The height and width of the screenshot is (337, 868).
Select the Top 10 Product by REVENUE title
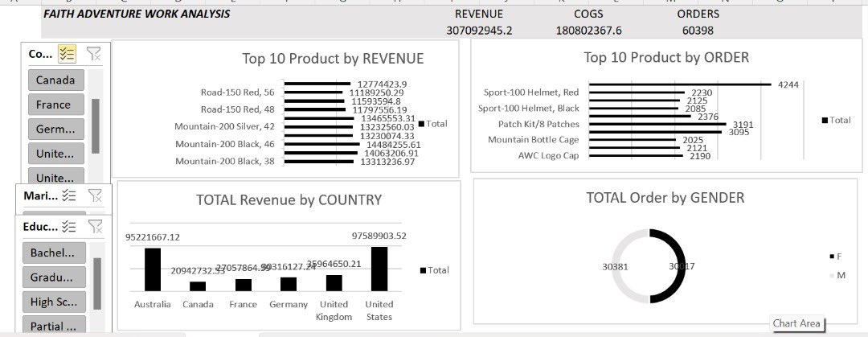(333, 58)
